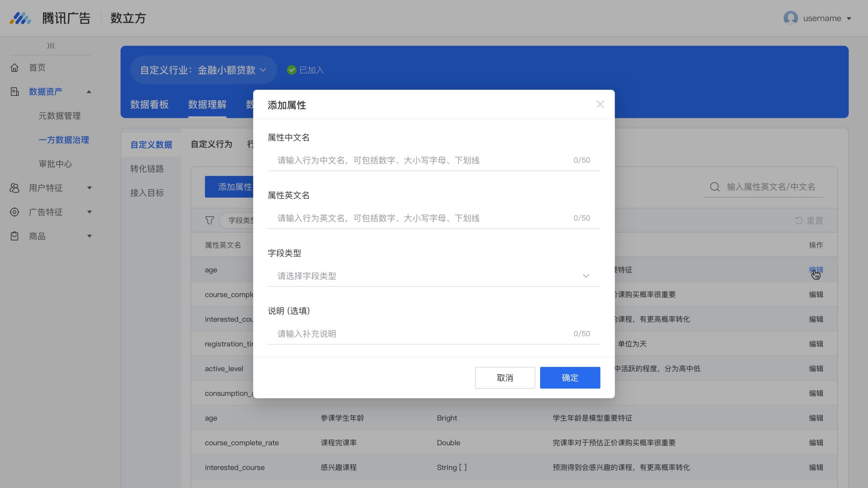This screenshot has width=868, height=488.
Task: Select the 接入目标 side tab
Action: pyautogui.click(x=147, y=193)
